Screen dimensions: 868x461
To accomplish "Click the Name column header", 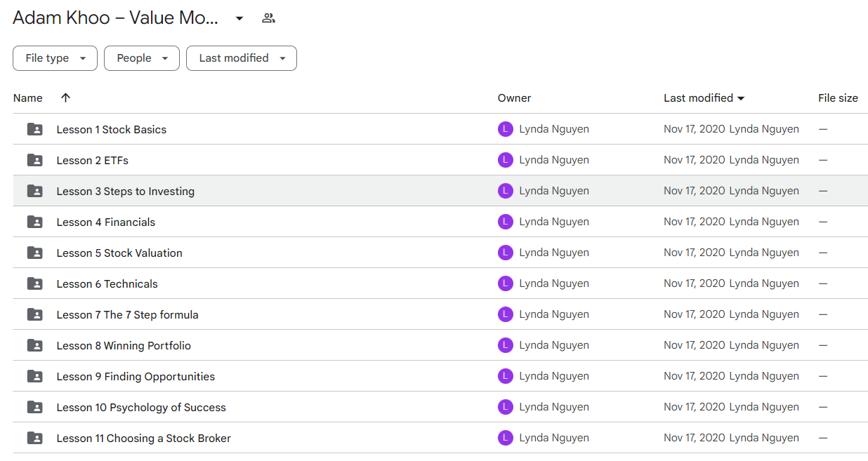I will 28,98.
